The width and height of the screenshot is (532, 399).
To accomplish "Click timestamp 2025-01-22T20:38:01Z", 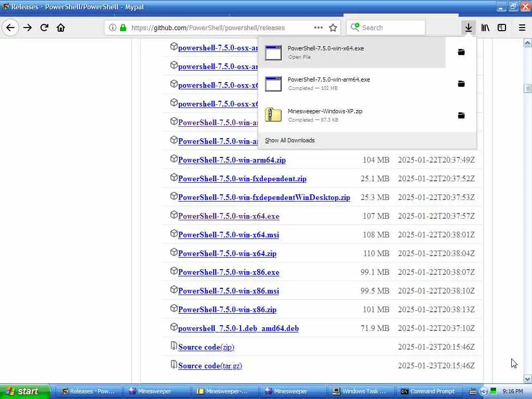I will [436, 235].
